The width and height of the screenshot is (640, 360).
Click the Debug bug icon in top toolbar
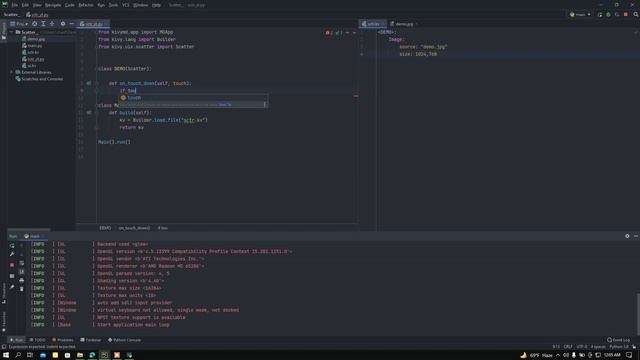608,14
